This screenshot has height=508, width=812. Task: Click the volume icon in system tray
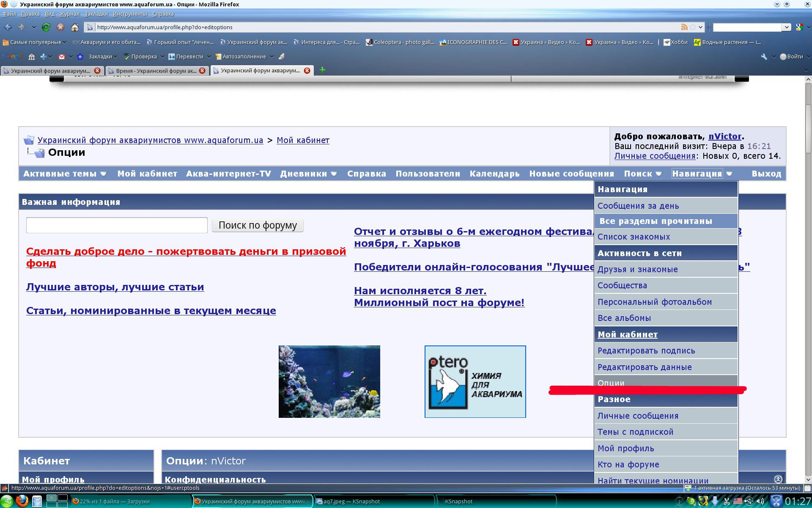pyautogui.click(x=760, y=501)
